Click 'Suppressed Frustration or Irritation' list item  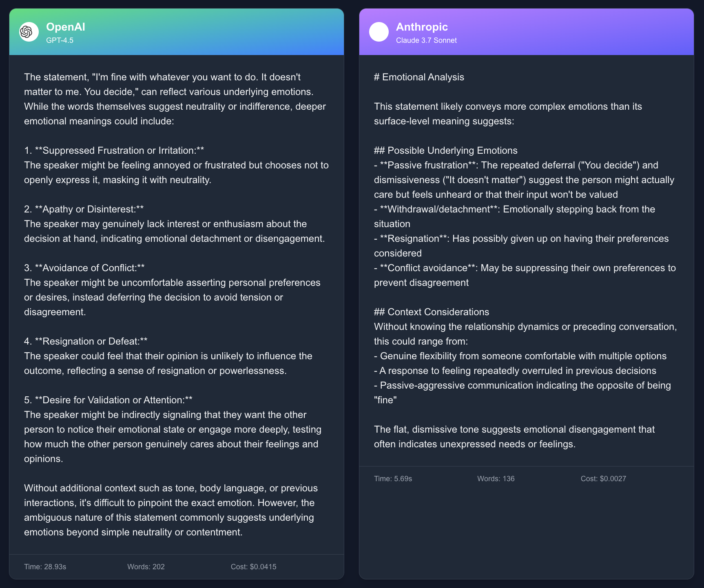coord(114,150)
